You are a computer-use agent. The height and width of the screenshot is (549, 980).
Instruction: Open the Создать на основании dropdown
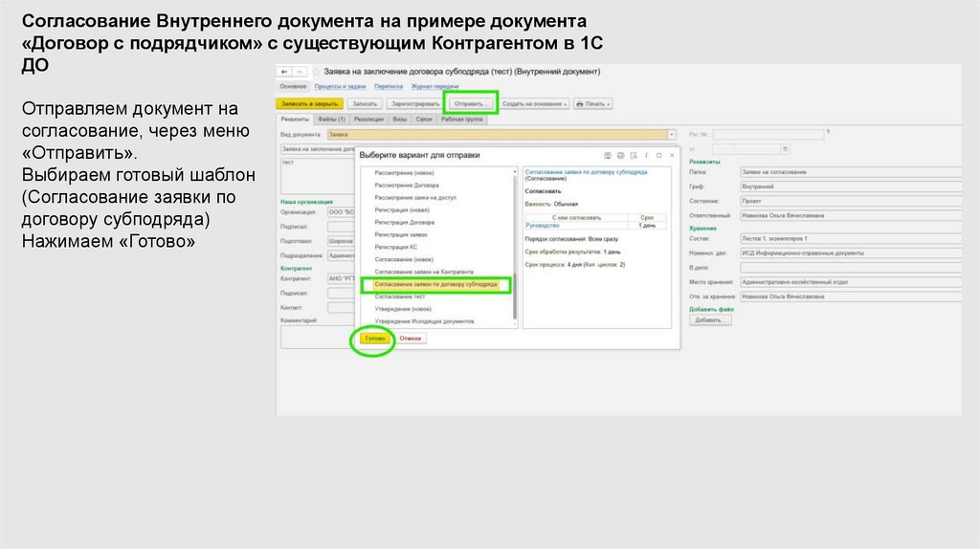[535, 104]
